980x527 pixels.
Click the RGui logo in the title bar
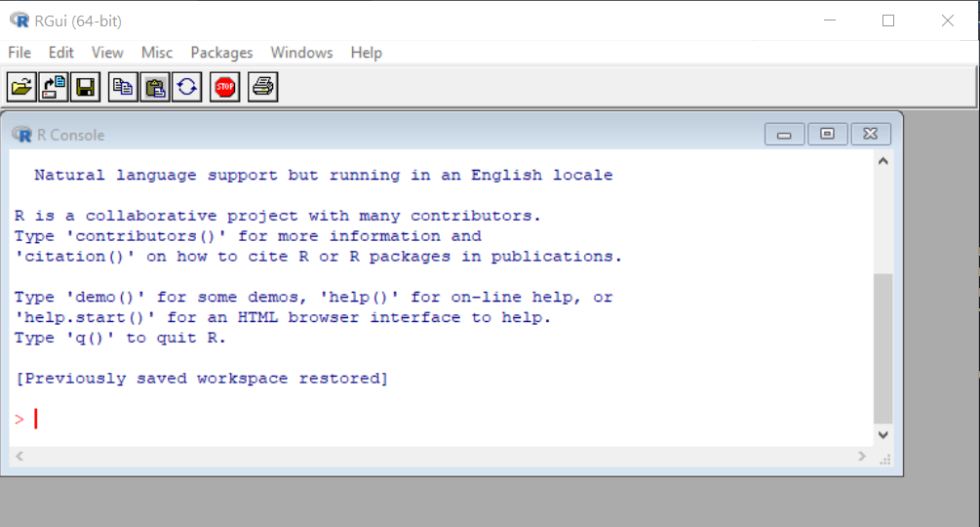click(x=20, y=20)
